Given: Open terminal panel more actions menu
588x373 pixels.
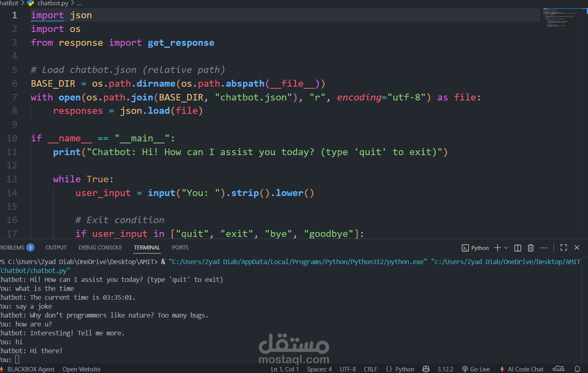Looking at the screenshot, I should click(544, 248).
